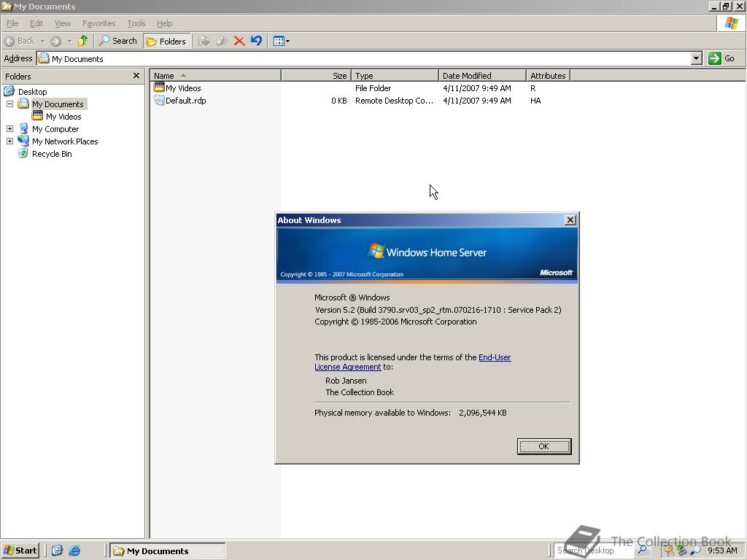This screenshot has width=747, height=560.
Task: Open the Search pane from toolbar
Action: point(117,41)
